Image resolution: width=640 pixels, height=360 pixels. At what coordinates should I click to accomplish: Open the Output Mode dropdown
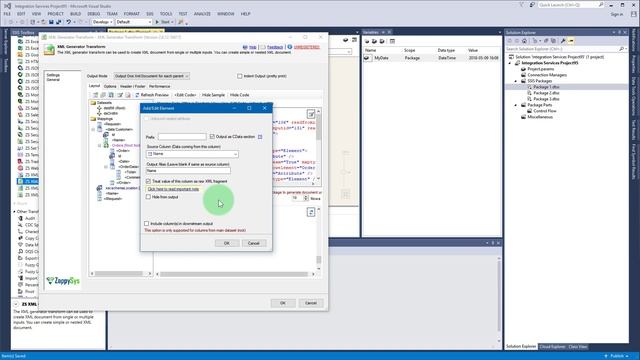[151, 76]
